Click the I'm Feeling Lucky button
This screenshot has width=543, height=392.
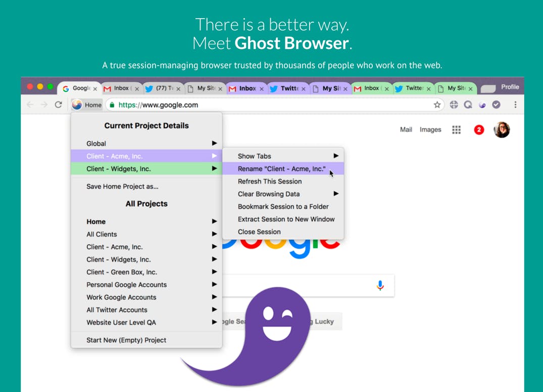(x=324, y=321)
